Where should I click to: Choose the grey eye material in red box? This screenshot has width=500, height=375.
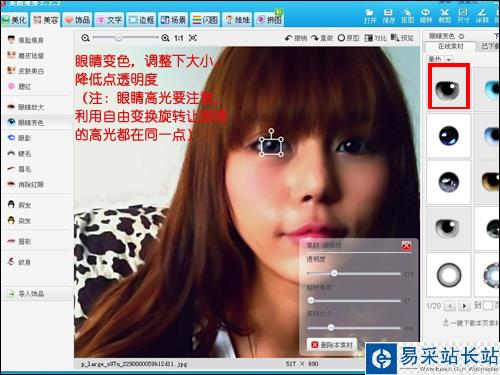pos(449,87)
